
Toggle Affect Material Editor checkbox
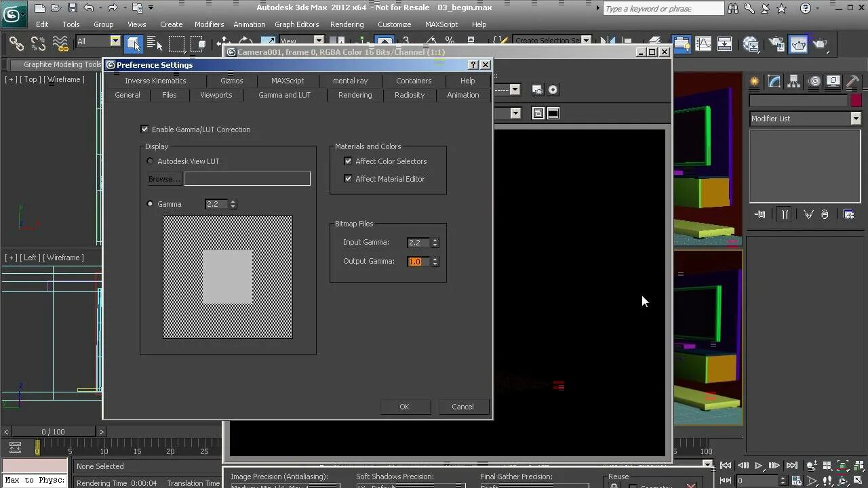tap(348, 178)
